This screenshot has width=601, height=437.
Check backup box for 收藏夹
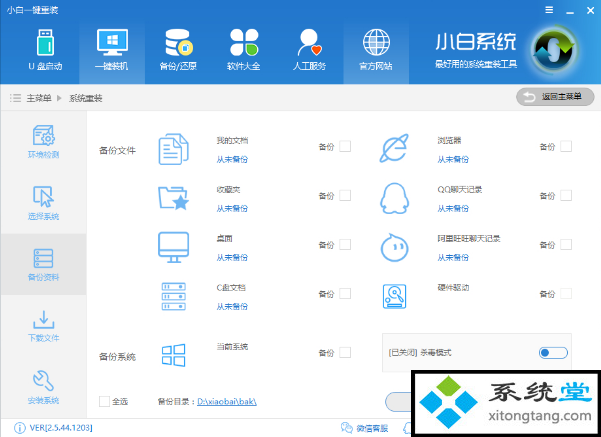[345, 196]
